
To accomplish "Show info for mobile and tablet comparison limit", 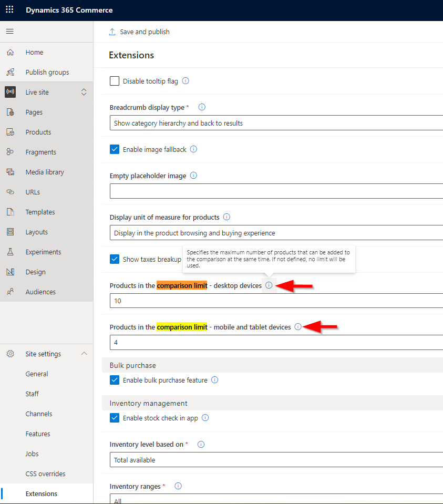I will (x=298, y=327).
